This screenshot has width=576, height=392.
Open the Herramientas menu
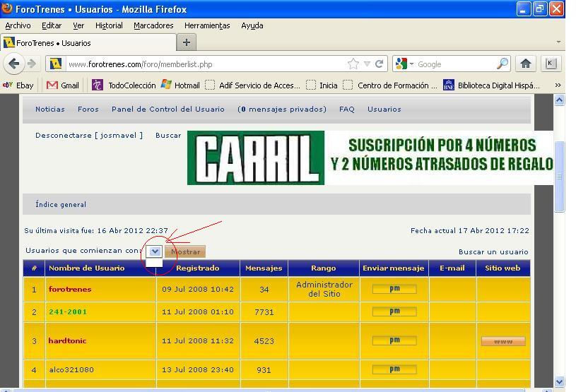[x=207, y=25]
